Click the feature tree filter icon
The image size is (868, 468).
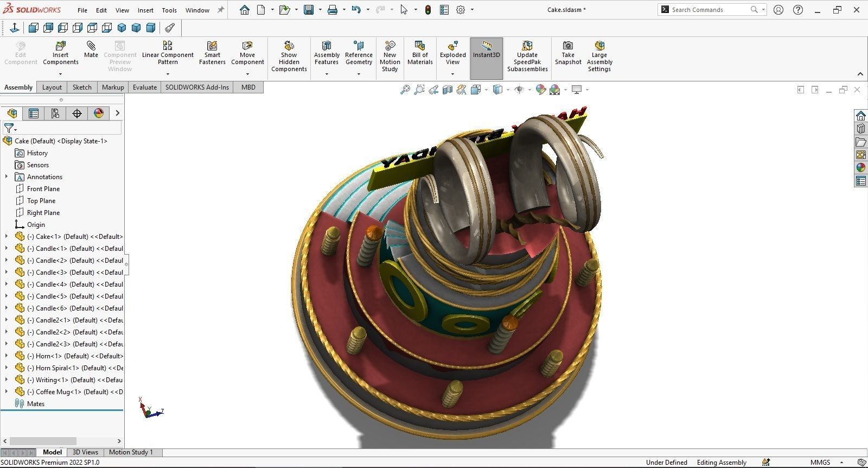[x=9, y=128]
